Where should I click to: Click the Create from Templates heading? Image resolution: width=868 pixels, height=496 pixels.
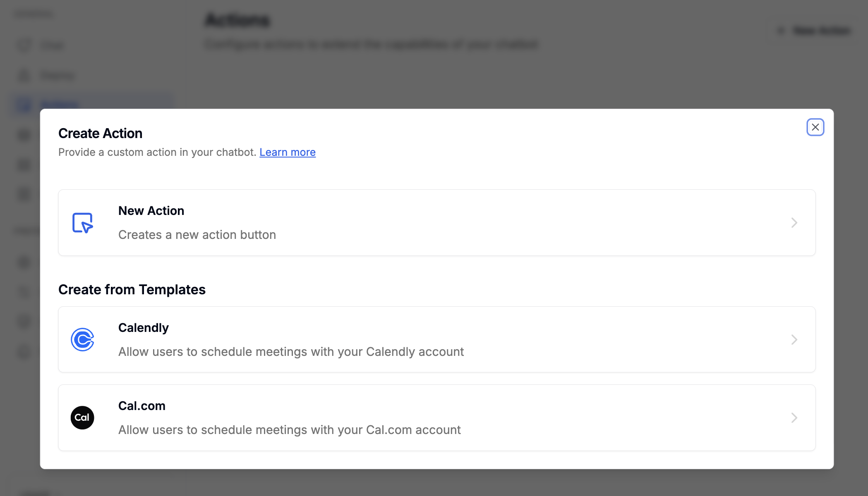132,290
